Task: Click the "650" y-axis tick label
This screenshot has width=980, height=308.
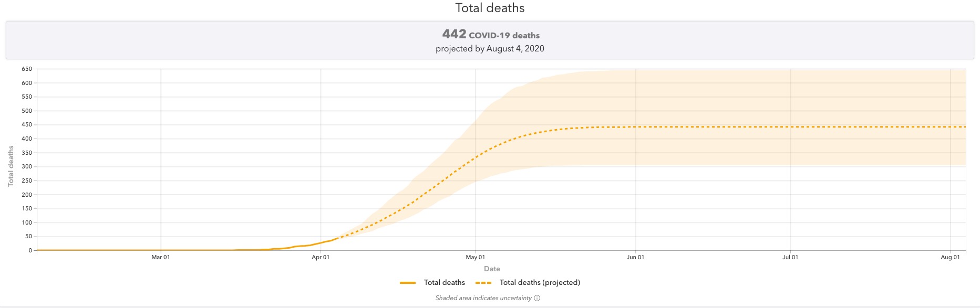Action: (x=27, y=69)
